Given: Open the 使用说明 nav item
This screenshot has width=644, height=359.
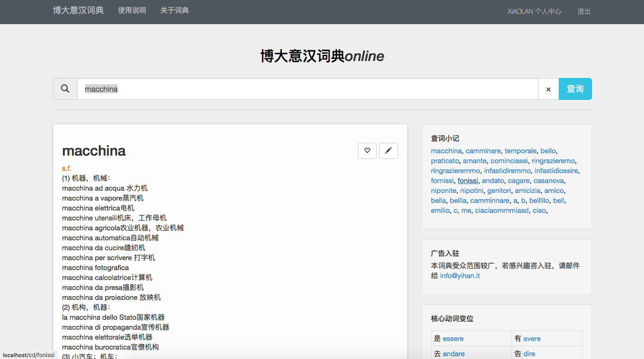Looking at the screenshot, I should 132,10.
